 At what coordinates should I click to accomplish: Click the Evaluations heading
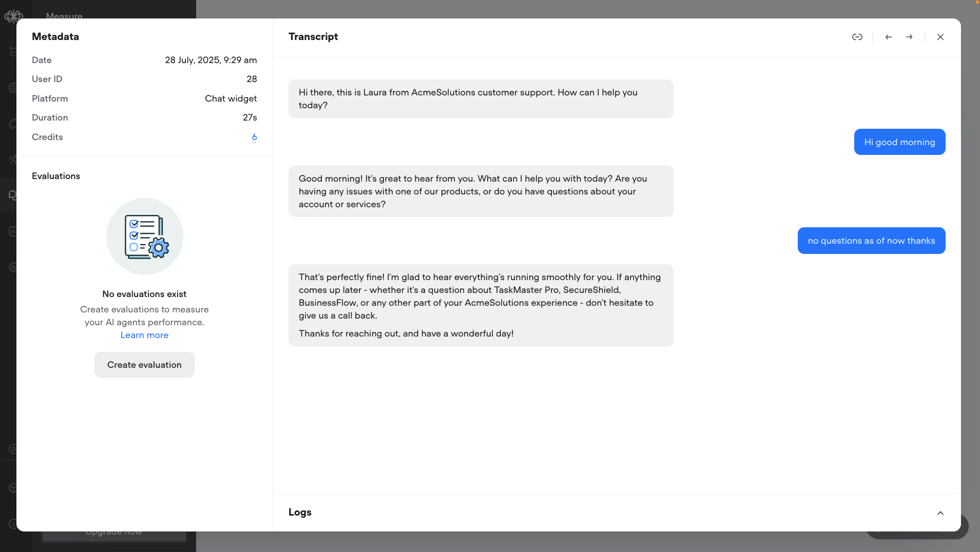[56, 176]
